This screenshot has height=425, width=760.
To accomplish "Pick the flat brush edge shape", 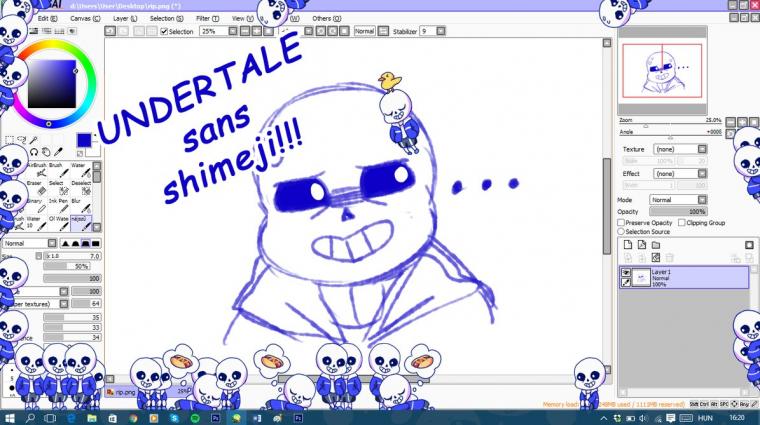I will point(95,243).
